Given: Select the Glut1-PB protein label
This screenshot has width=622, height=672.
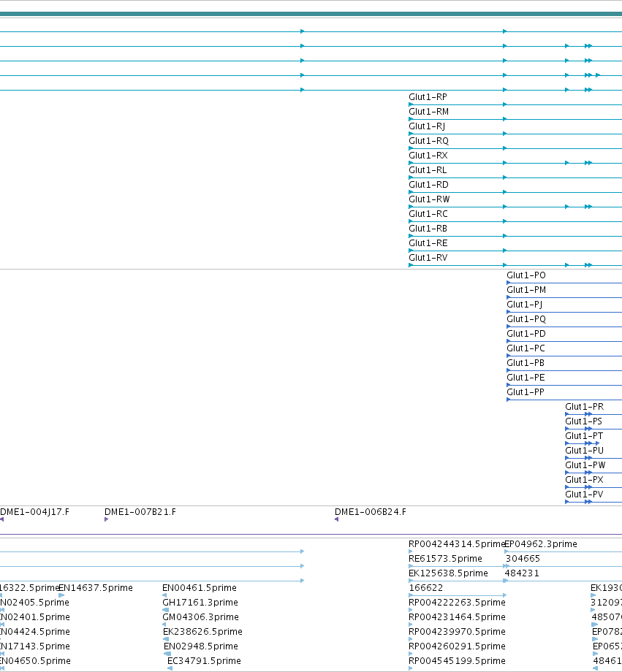Looking at the screenshot, I should click(x=526, y=362).
